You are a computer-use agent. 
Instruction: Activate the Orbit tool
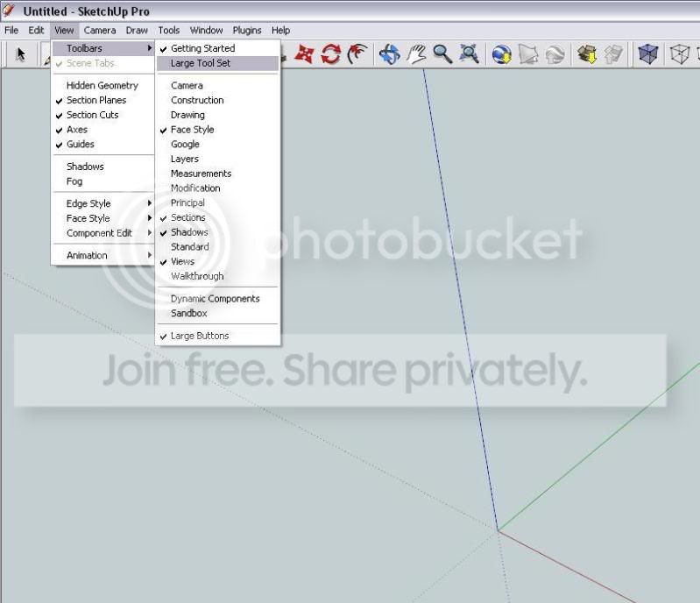pos(389,54)
